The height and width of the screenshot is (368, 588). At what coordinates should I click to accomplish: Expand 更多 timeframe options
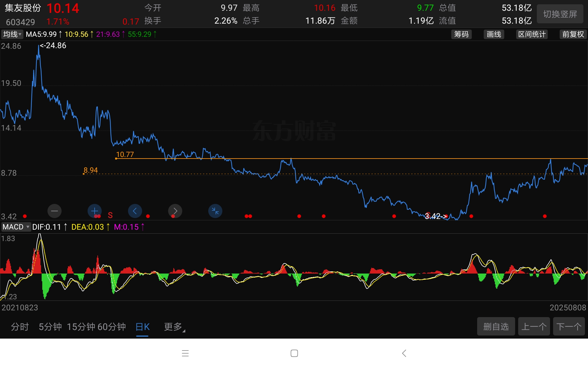point(175,327)
